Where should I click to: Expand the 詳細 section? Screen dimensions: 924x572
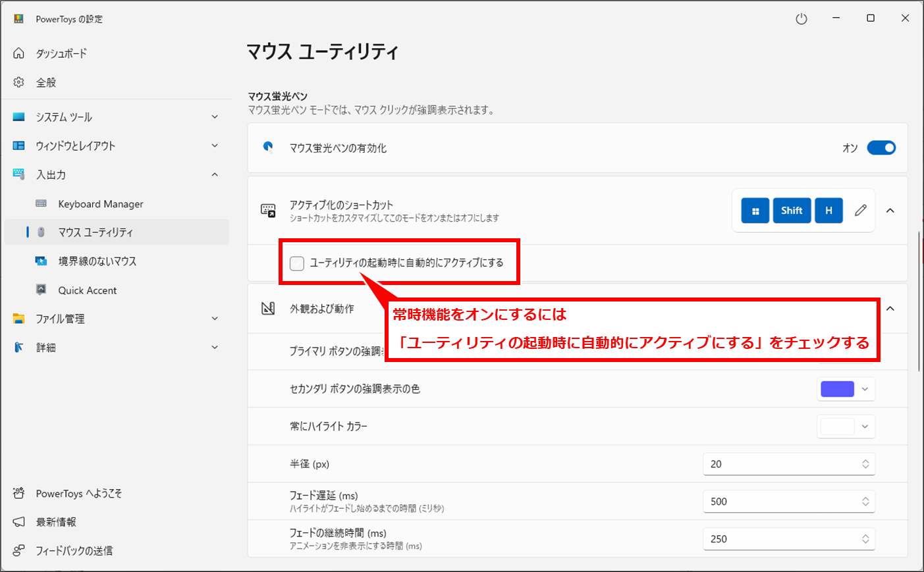coord(215,347)
